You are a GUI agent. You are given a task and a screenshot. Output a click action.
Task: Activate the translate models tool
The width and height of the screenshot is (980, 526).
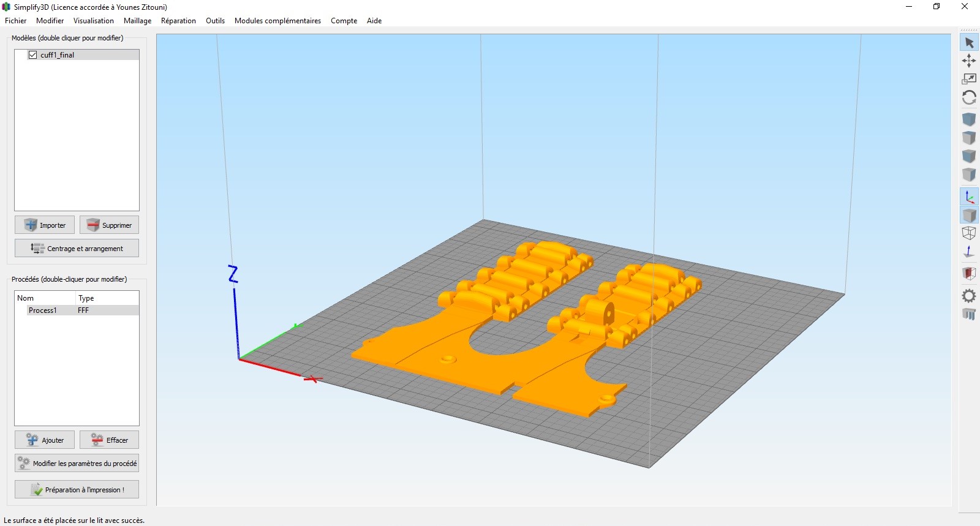[969, 61]
